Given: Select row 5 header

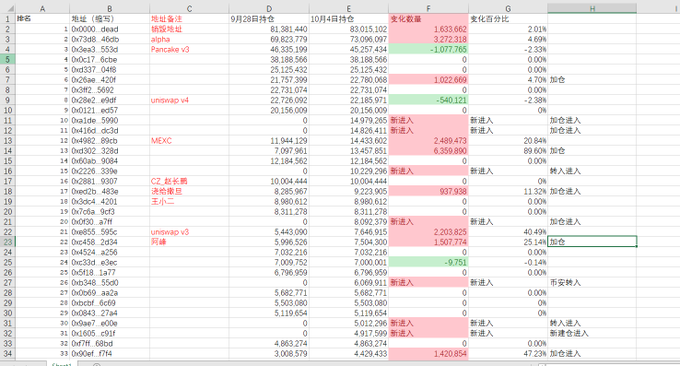Looking at the screenshot, I should pyautogui.click(x=7, y=59).
